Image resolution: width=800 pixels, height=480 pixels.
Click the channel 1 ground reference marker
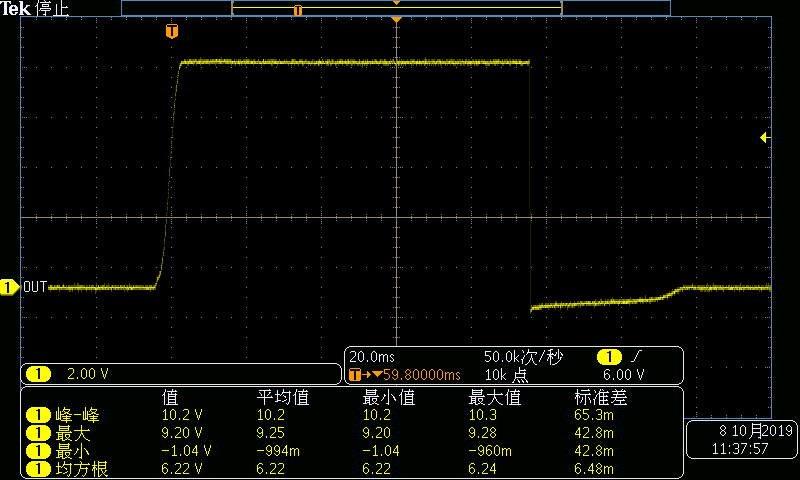pos(8,287)
